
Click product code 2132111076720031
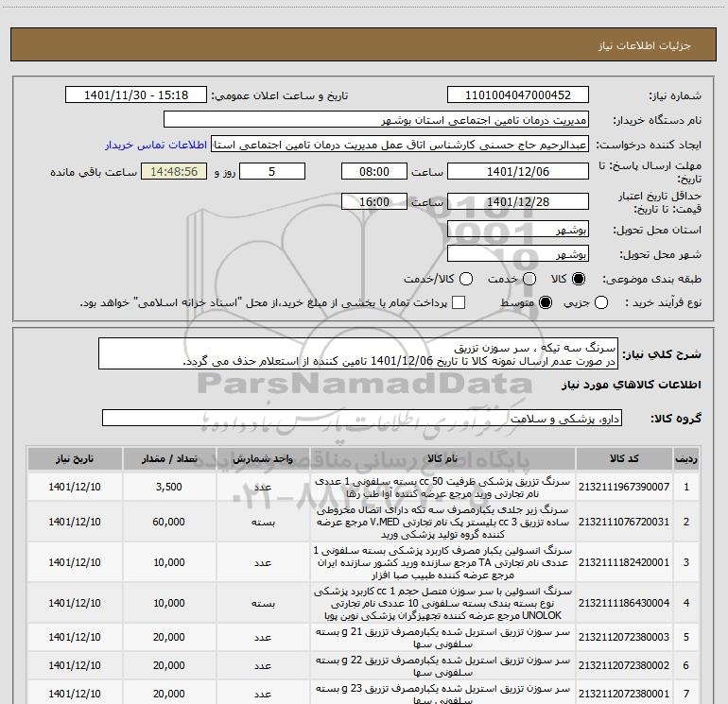[x=624, y=522]
